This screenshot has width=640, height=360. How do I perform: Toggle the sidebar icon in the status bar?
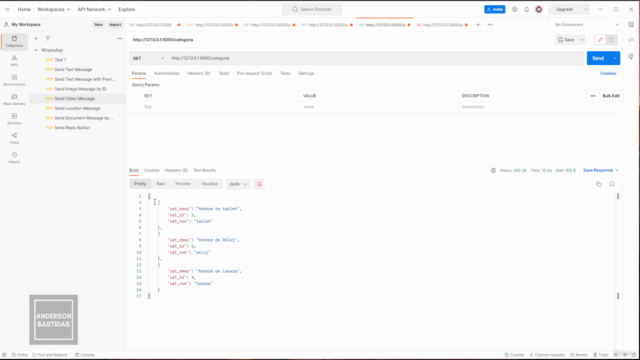4,355
